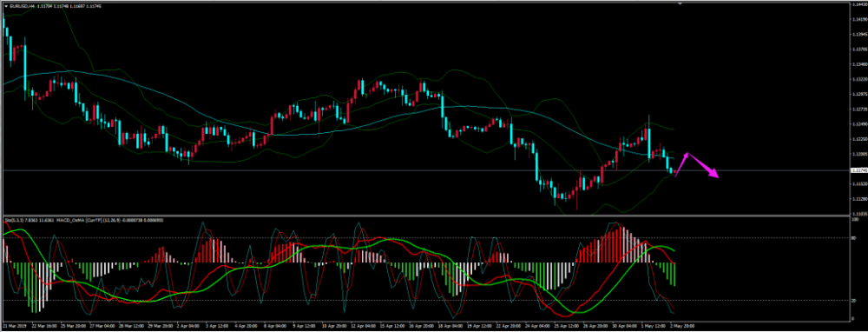Click the 10 Apr 20:00 time label
This screenshot has height=332, width=868.
[x=334, y=325]
